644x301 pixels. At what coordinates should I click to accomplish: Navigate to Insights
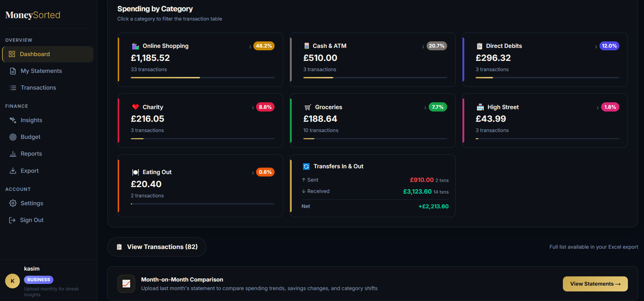pyautogui.click(x=48, y=120)
